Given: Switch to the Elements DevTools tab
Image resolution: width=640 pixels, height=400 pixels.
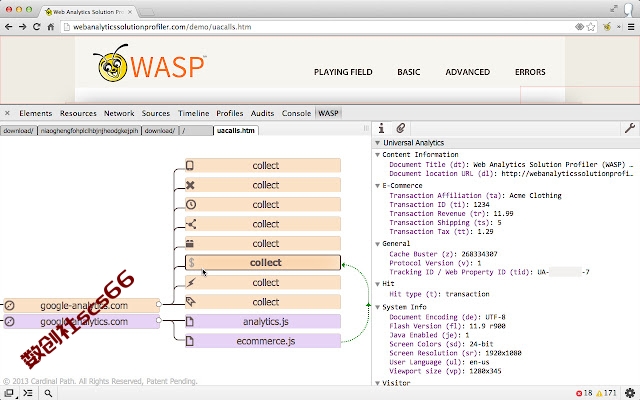Looking at the screenshot, I should click(36, 113).
